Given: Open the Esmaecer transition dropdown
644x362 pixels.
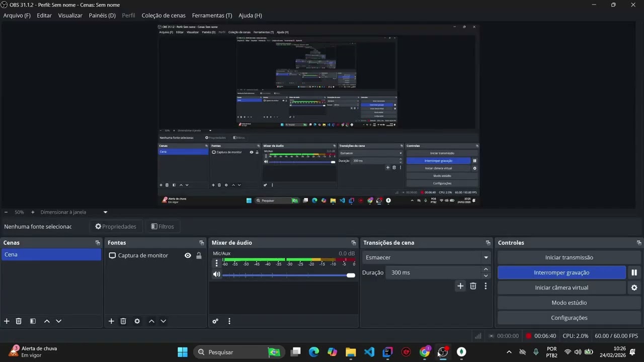Looking at the screenshot, I should point(427,257).
